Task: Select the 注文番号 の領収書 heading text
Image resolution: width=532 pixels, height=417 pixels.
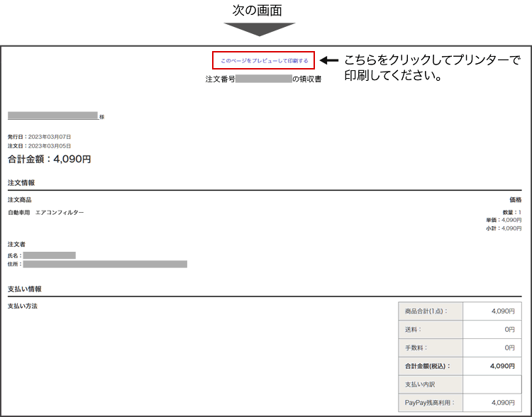Action: tap(263, 79)
